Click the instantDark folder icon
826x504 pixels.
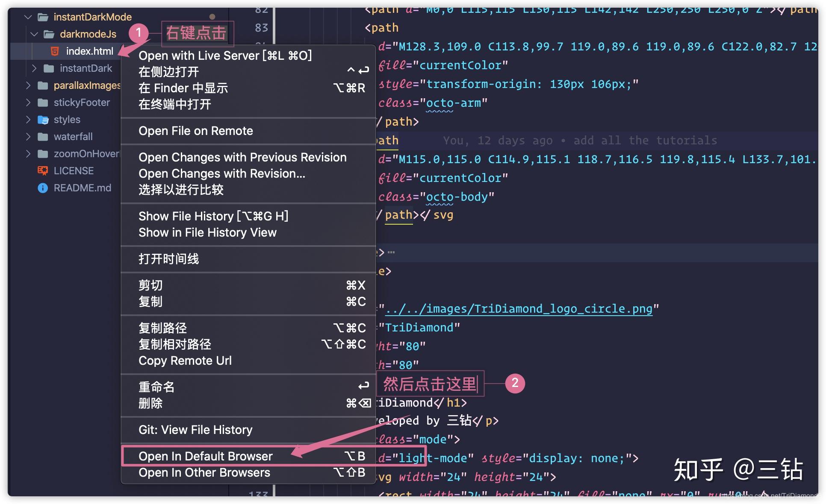[50, 68]
